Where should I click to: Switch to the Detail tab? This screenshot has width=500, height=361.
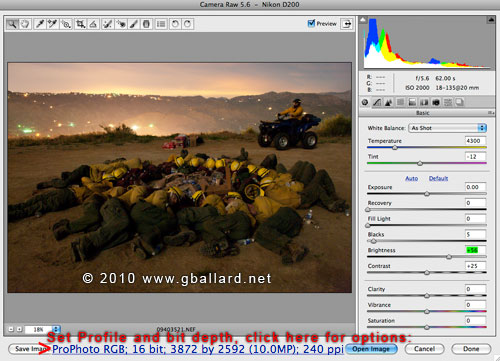pyautogui.click(x=388, y=102)
